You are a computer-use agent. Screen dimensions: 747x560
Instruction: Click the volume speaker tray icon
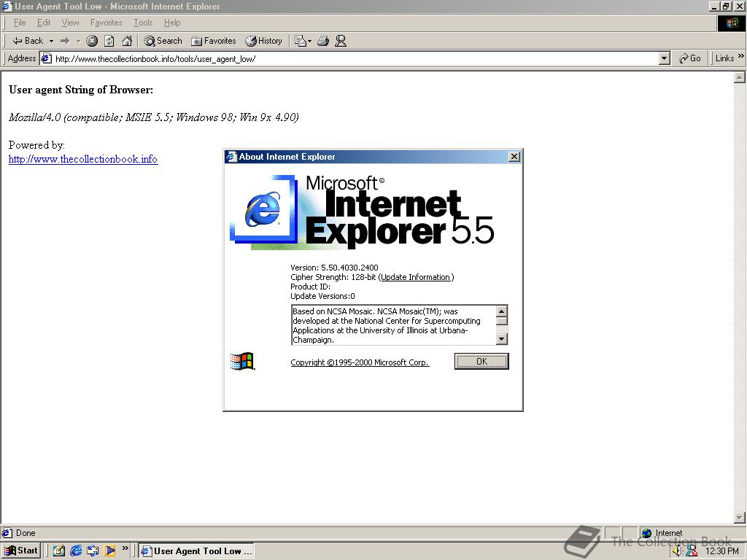[x=678, y=551]
